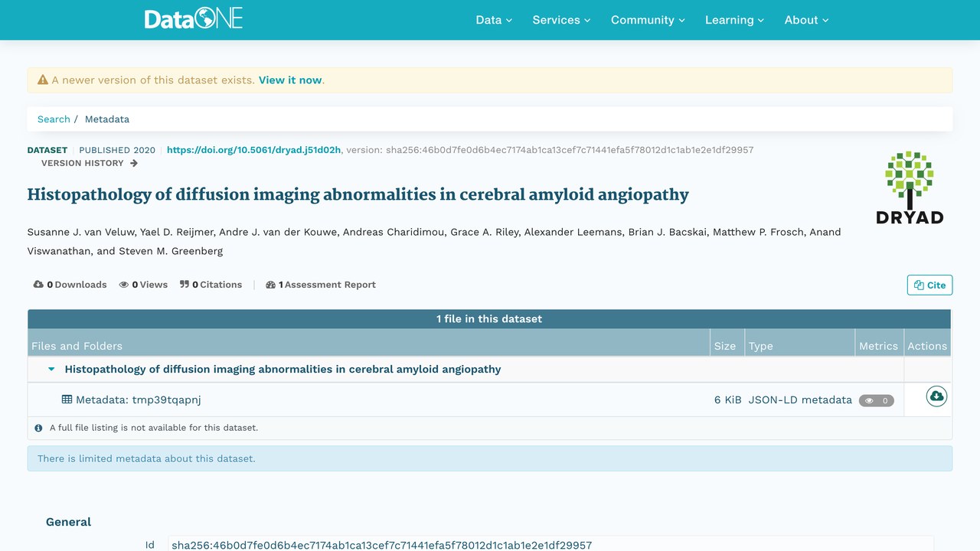
Task: Download the metadata file
Action: point(936,396)
